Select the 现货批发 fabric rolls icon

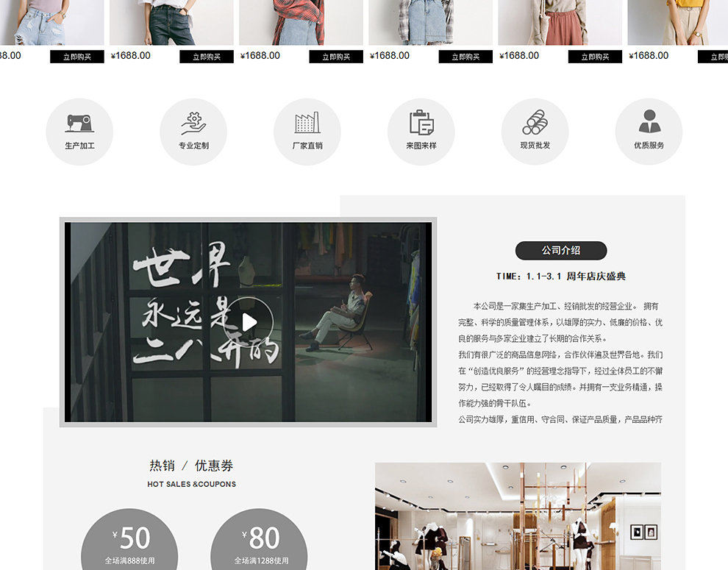click(x=535, y=132)
